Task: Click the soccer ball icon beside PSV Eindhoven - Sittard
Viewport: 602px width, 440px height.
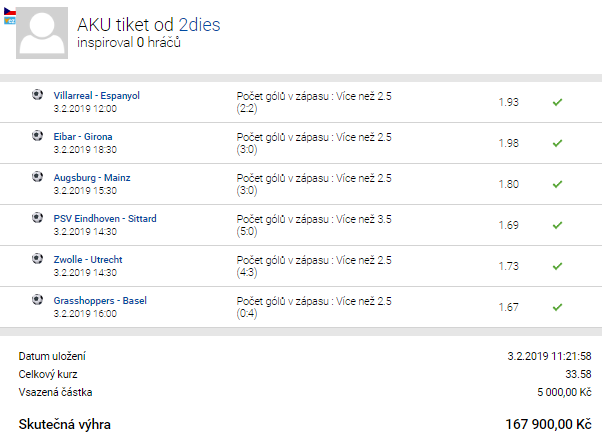Action: [37, 218]
